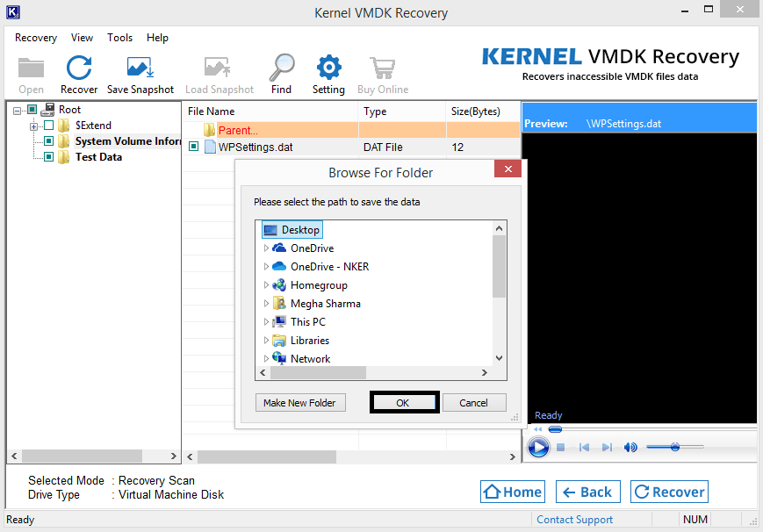Click the This PC computer icon

[x=279, y=321]
